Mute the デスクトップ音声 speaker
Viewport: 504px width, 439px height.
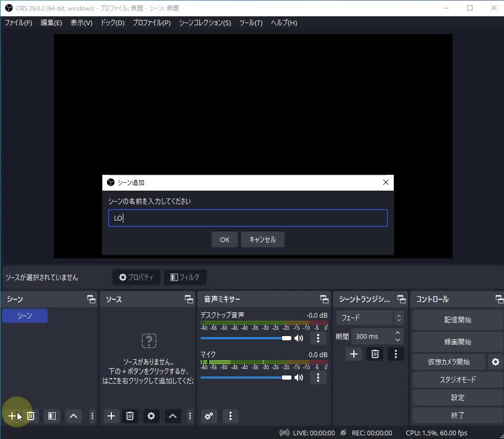click(299, 338)
